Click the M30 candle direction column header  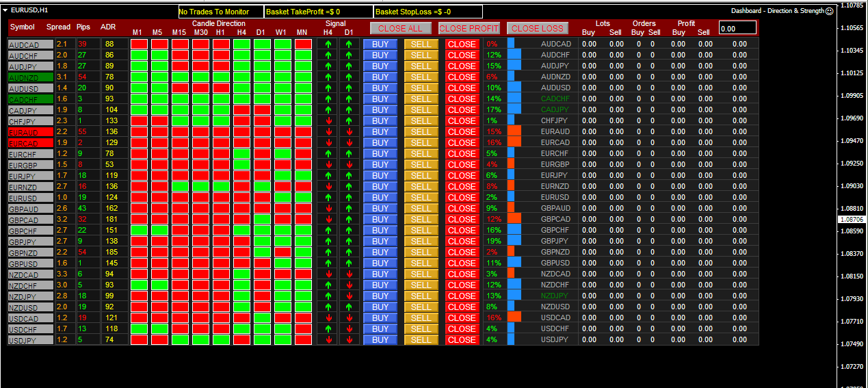click(200, 33)
